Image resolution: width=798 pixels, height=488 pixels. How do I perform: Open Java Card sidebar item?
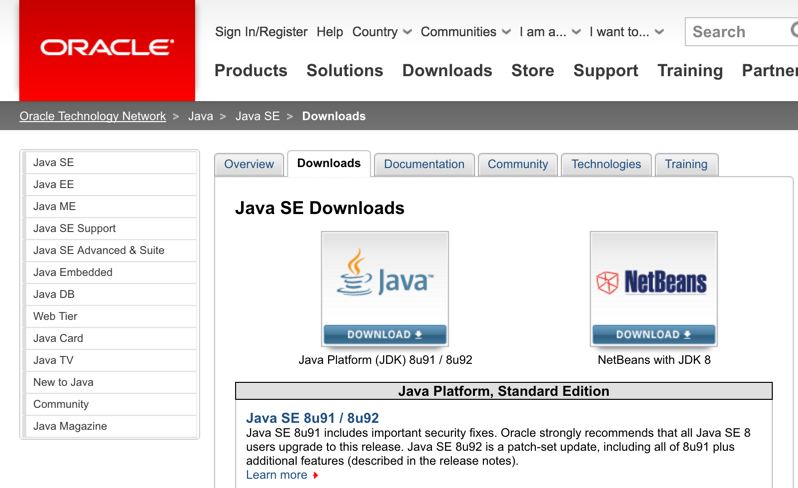(x=110, y=338)
